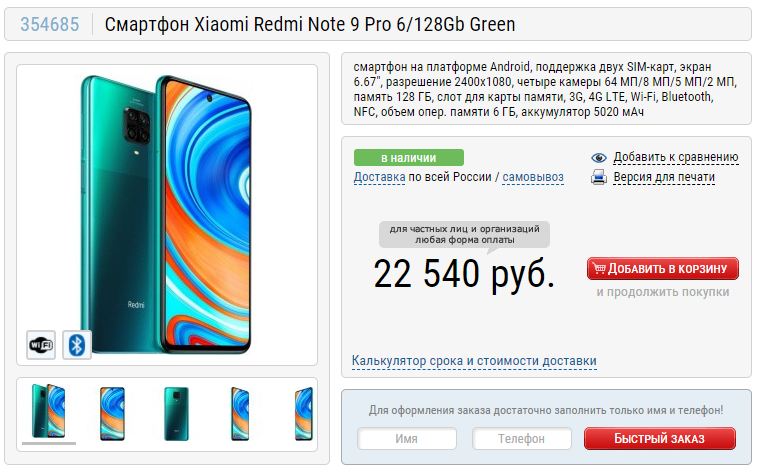Image resolution: width=762 pixels, height=468 pixels.
Task: Click the main product image
Action: (167, 215)
